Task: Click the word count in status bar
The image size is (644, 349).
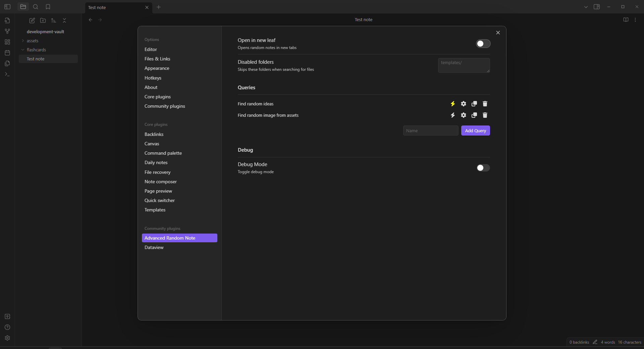Action: [x=608, y=342]
